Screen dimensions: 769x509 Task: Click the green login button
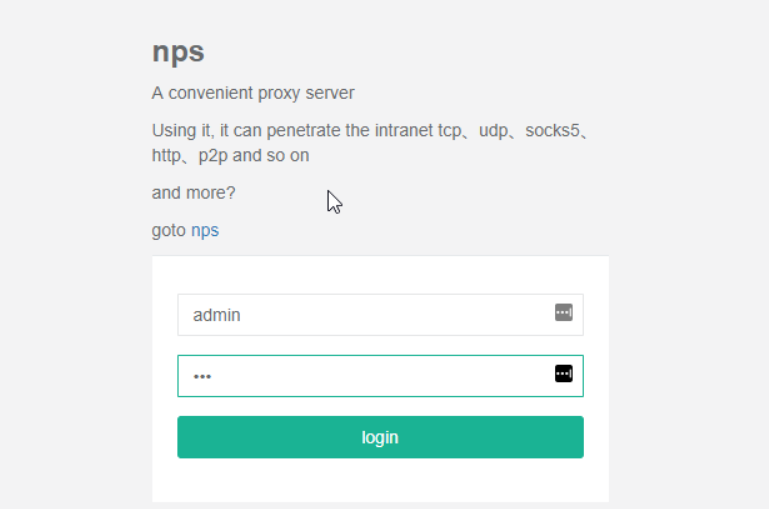point(380,437)
